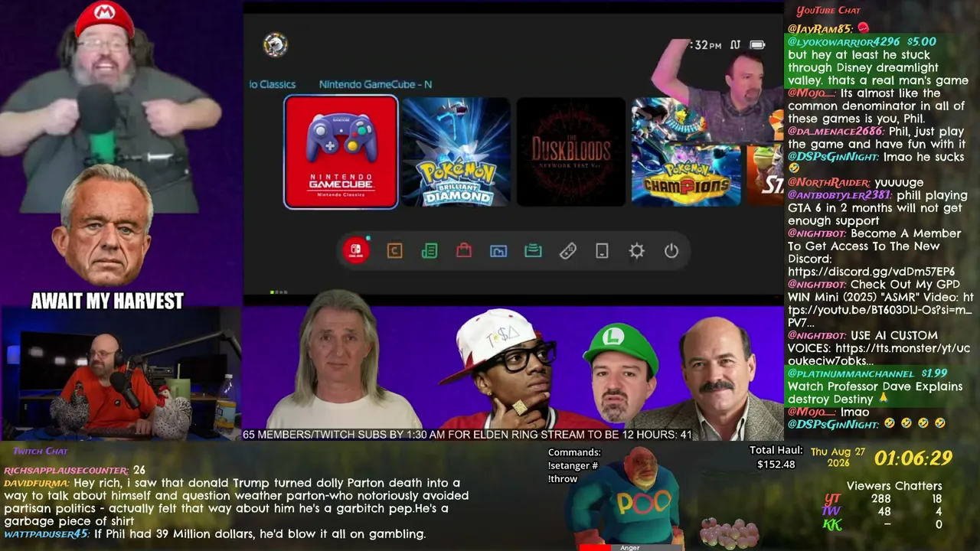Click username @antbobtyler2381 in chat
This screenshot has height=551, width=980.
click(x=840, y=195)
